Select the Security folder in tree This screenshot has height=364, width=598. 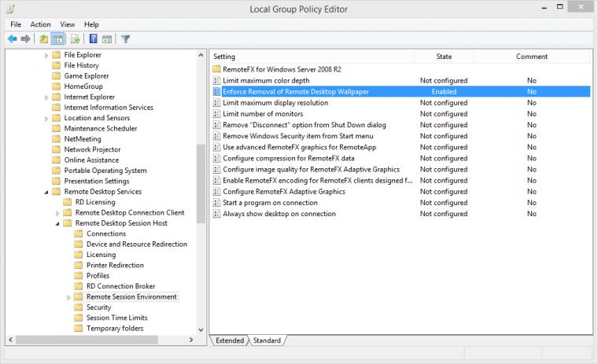click(x=99, y=307)
